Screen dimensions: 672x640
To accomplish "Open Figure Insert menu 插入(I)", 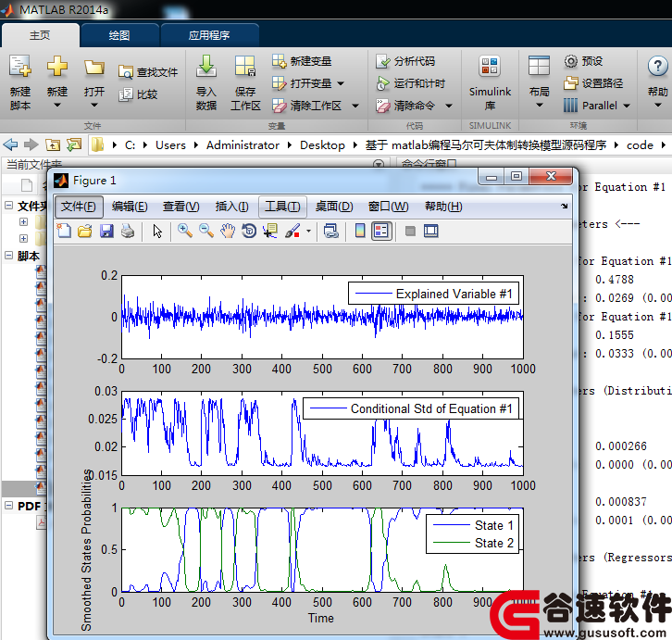I will point(231,207).
